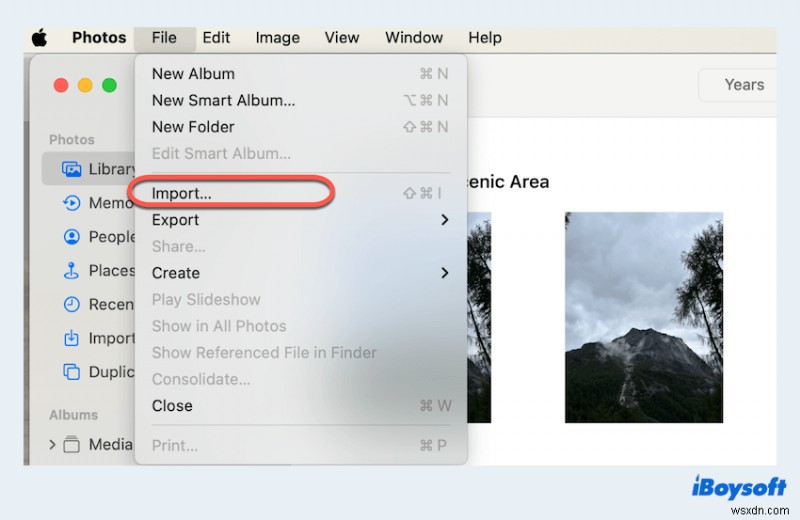The height and width of the screenshot is (520, 800).
Task: Click the green fullscreen window button
Action: click(109, 85)
